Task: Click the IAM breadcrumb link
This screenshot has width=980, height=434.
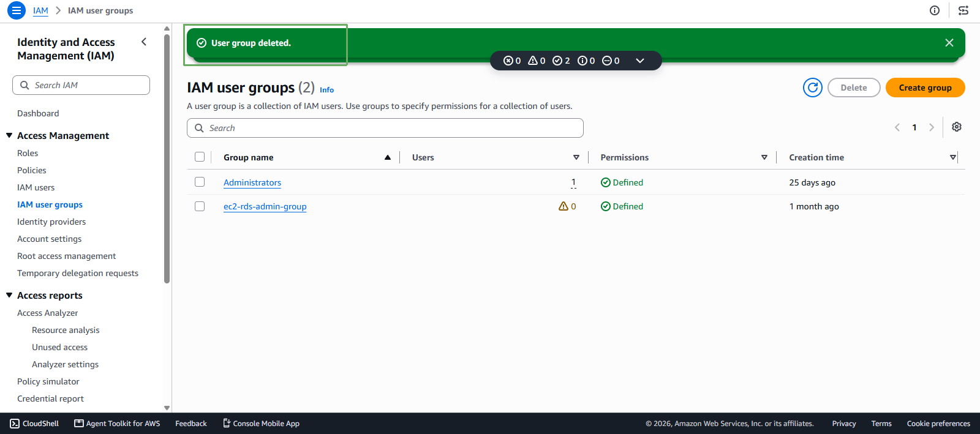Action: point(40,10)
